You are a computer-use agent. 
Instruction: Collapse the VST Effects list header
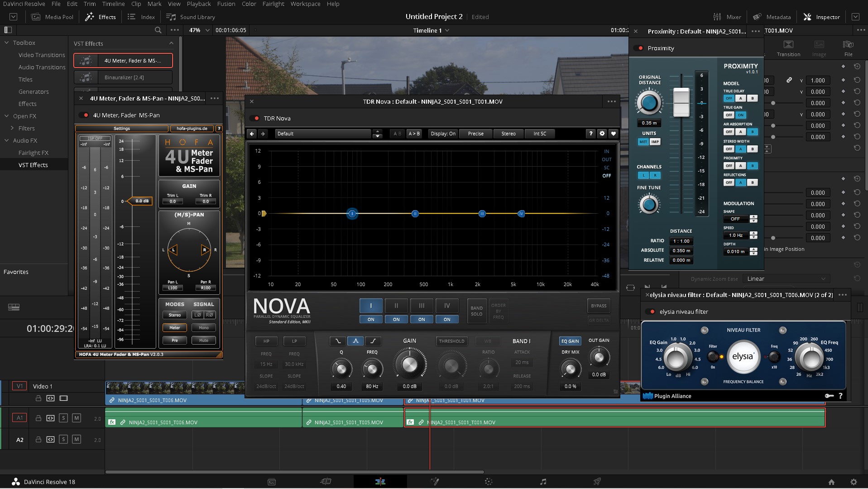coord(171,43)
